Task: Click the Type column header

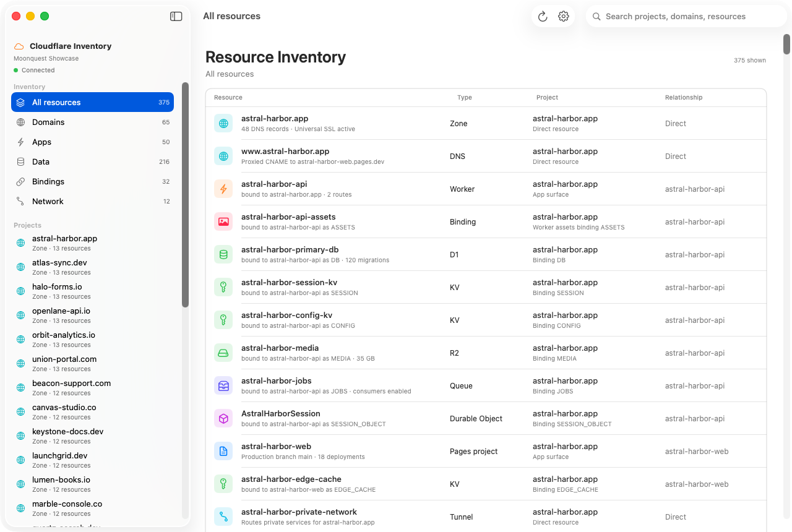Action: [x=465, y=97]
